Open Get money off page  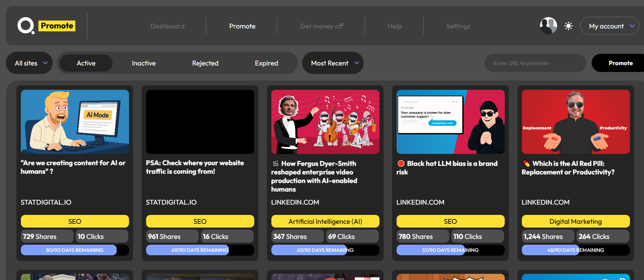(x=321, y=26)
